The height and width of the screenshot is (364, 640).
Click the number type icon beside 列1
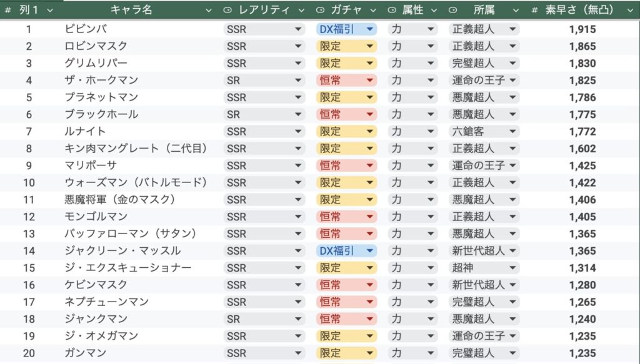click(x=8, y=10)
